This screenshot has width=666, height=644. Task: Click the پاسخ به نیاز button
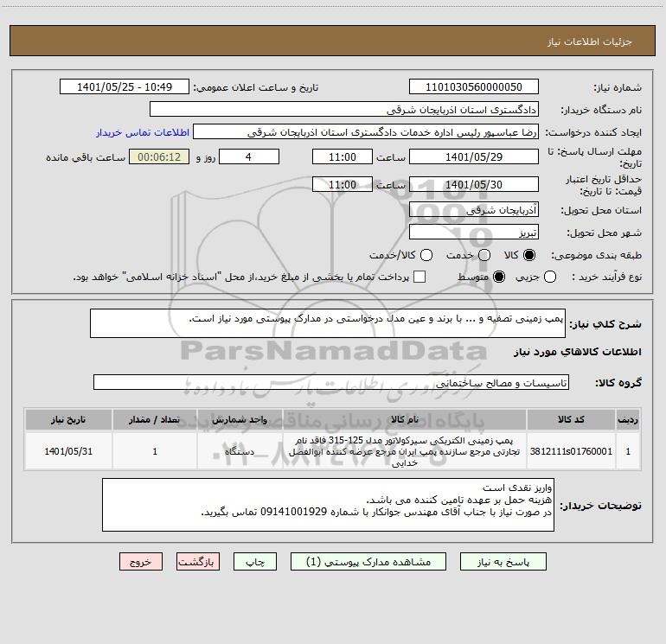pos(503,562)
